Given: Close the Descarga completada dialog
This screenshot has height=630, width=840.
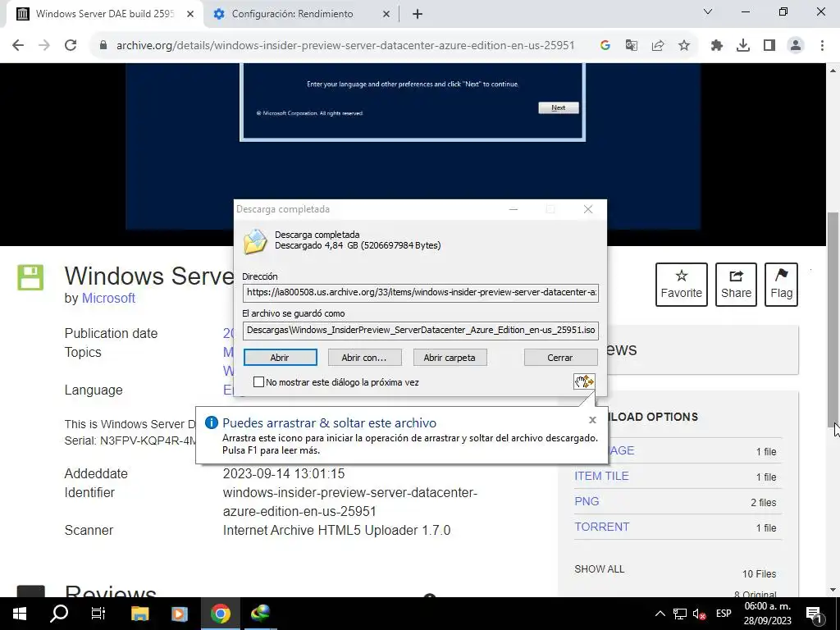Looking at the screenshot, I should [x=588, y=209].
